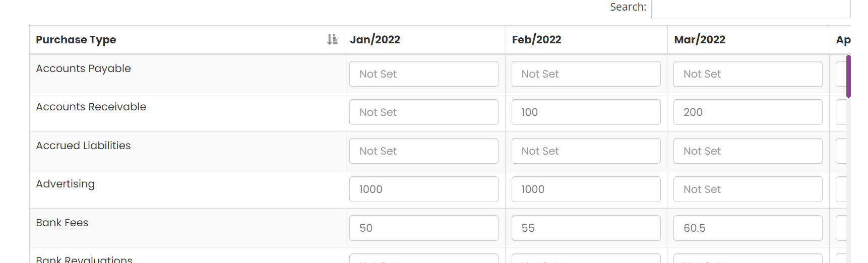Select Accounts Receivable Feb/2022 field showing 100

pyautogui.click(x=586, y=112)
